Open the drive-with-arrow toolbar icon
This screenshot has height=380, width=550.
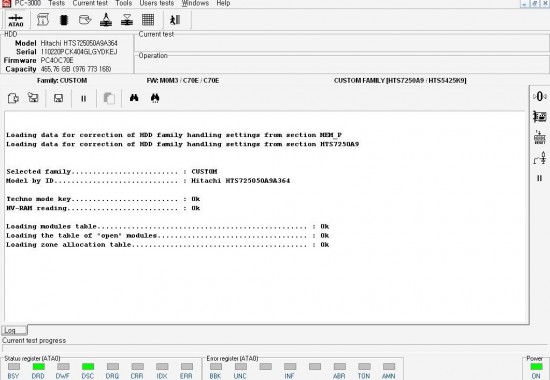coord(85,20)
